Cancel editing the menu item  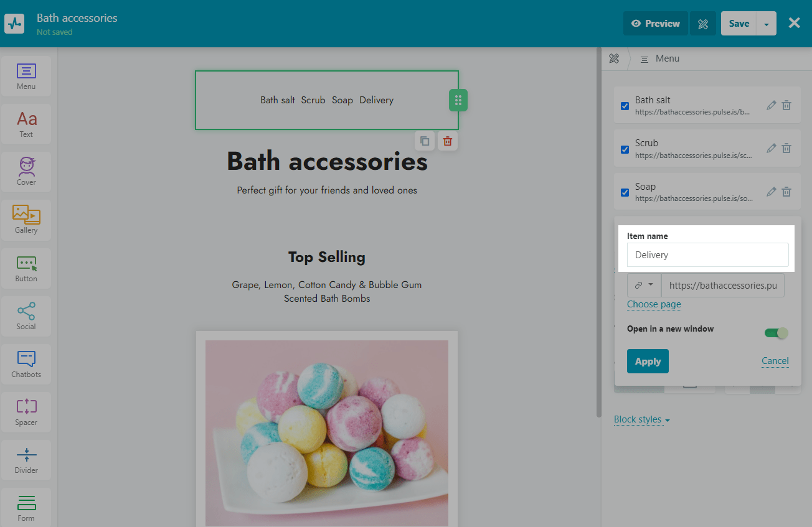click(775, 361)
